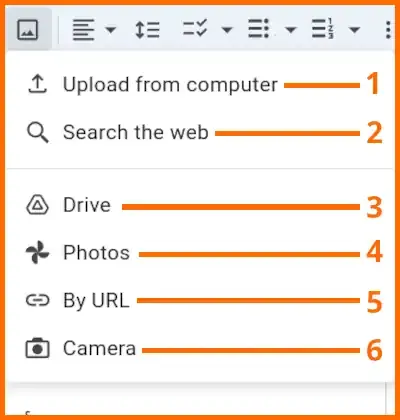Apply bulleted list icon
The width and height of the screenshot is (400, 420).
point(259,29)
